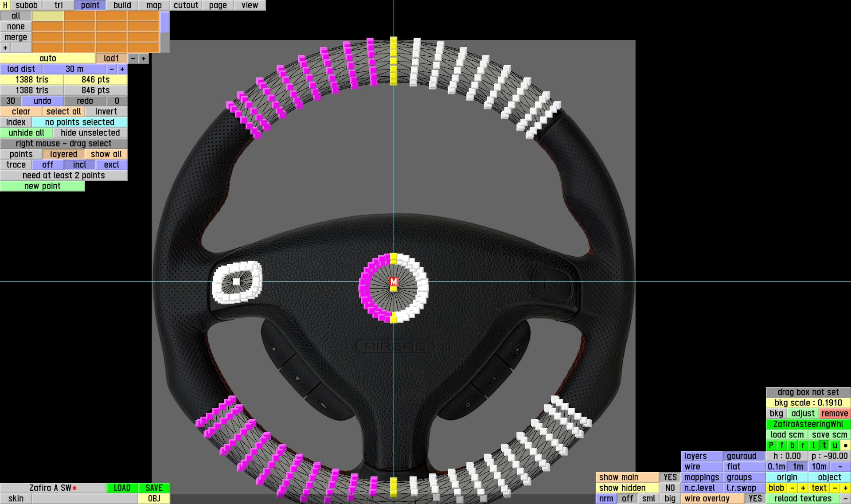Decrease text size with its minus button
The image size is (851, 504).
[x=835, y=488]
